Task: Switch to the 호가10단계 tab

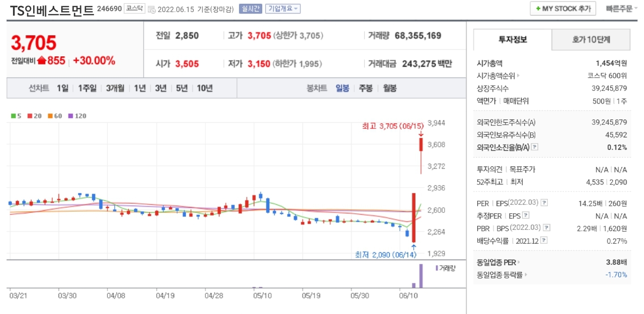Action: [x=591, y=39]
